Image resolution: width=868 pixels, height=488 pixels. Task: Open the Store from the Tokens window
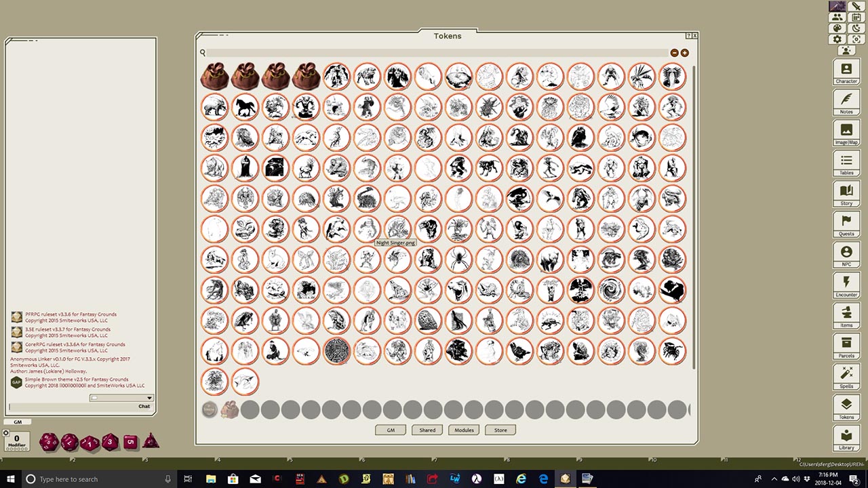tap(500, 430)
